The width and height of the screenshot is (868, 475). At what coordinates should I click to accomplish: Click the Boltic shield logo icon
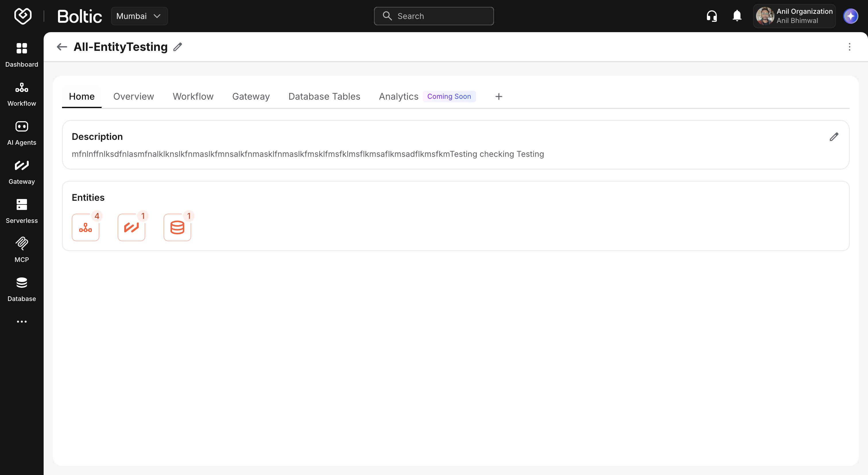23,16
